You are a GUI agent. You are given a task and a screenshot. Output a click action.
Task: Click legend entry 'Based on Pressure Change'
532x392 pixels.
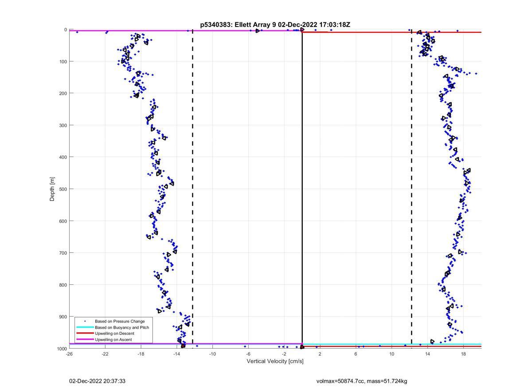pyautogui.click(x=120, y=321)
